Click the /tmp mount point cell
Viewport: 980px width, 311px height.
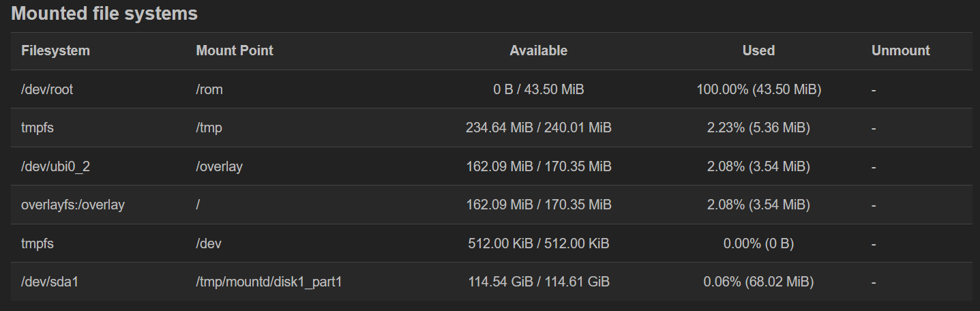pyautogui.click(x=209, y=128)
